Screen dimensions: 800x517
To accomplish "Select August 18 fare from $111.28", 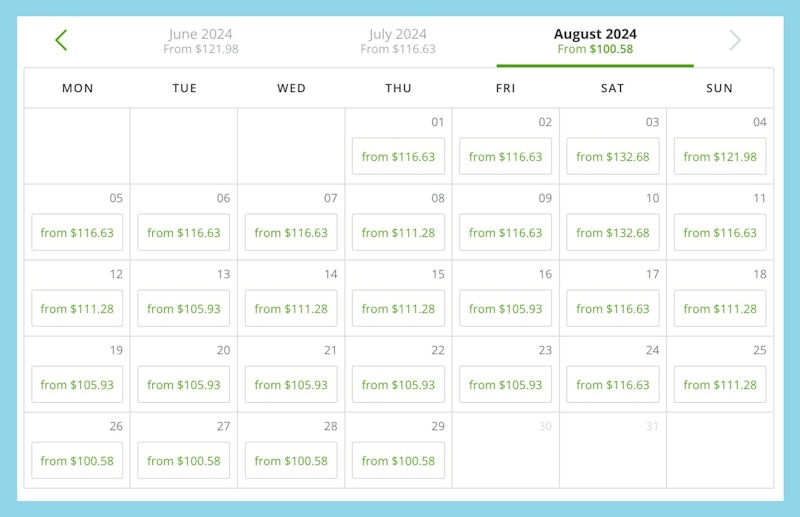I will point(720,309).
